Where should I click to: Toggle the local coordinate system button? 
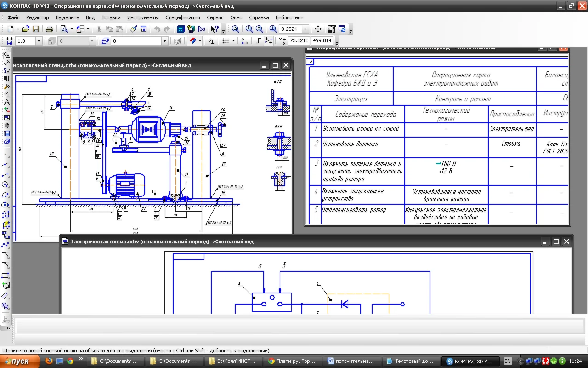[x=244, y=41]
